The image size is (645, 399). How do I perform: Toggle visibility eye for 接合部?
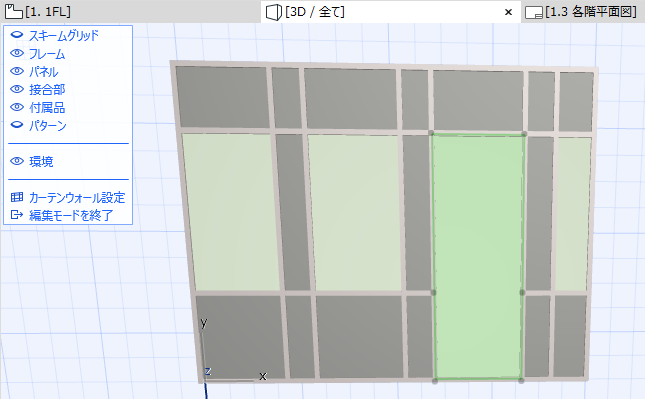[17, 89]
